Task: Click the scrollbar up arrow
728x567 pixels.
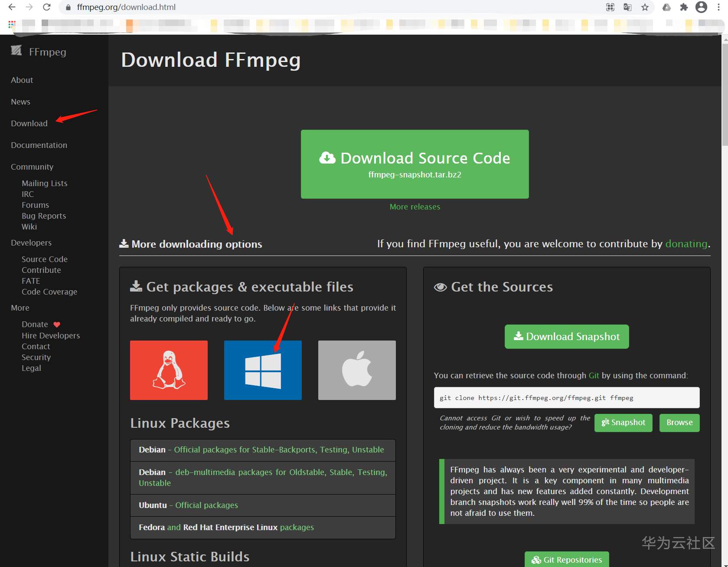Action: coord(725,39)
